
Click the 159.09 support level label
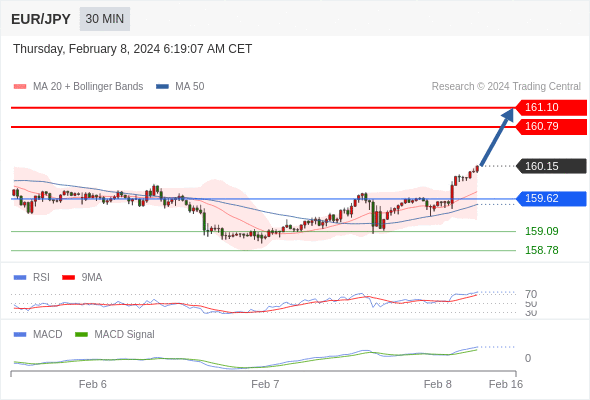point(541,231)
